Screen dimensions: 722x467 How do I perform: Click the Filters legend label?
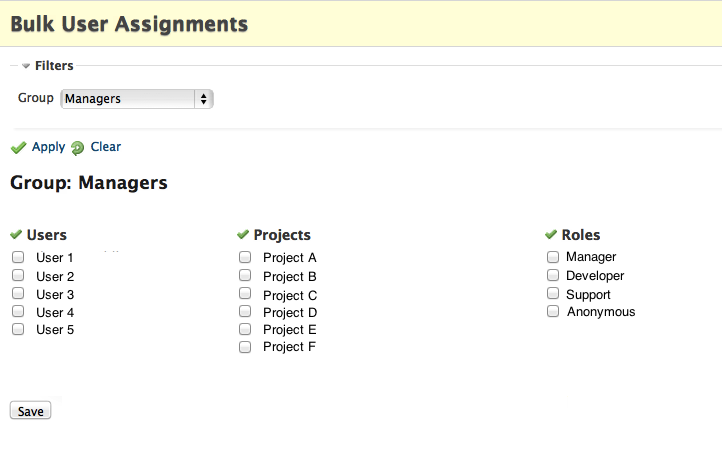(x=54, y=65)
